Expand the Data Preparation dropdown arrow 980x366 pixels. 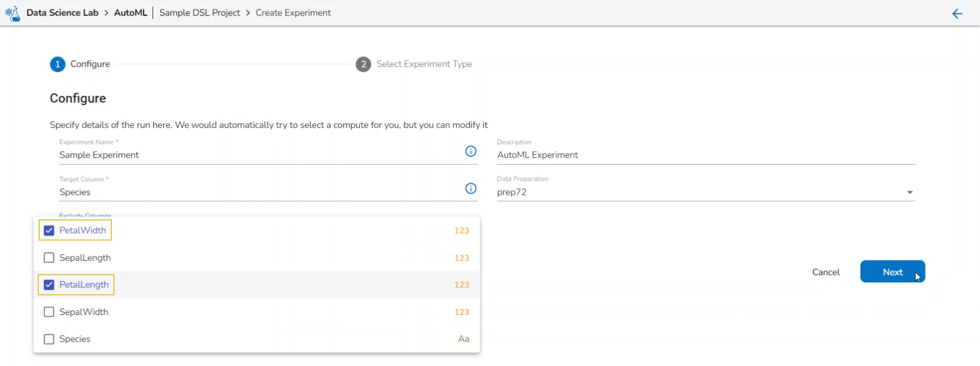909,193
